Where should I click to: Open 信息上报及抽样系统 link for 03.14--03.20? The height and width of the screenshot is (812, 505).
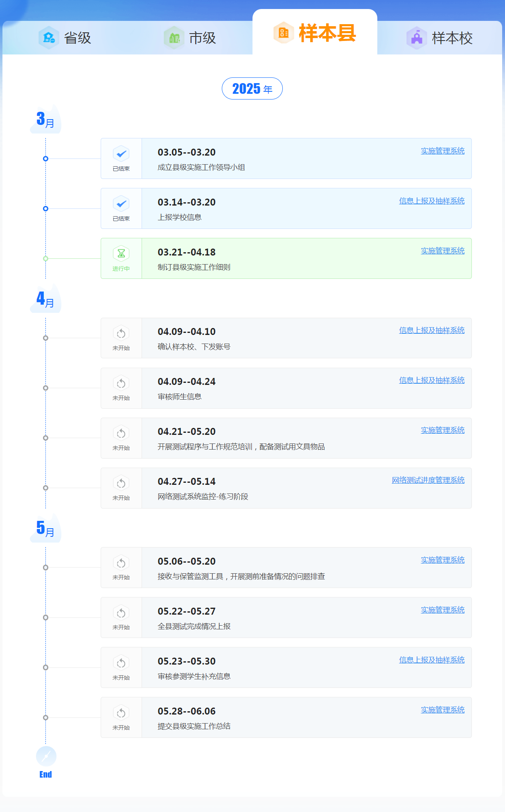(432, 201)
